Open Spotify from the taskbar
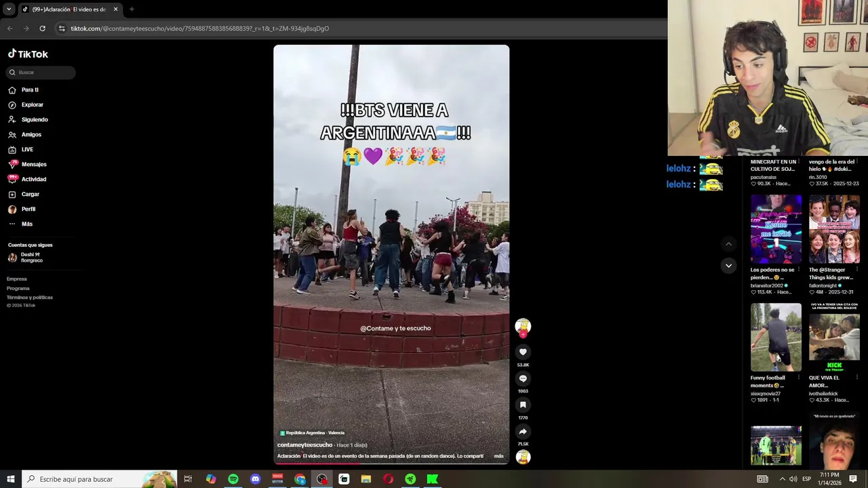The image size is (868, 488). (x=233, y=479)
